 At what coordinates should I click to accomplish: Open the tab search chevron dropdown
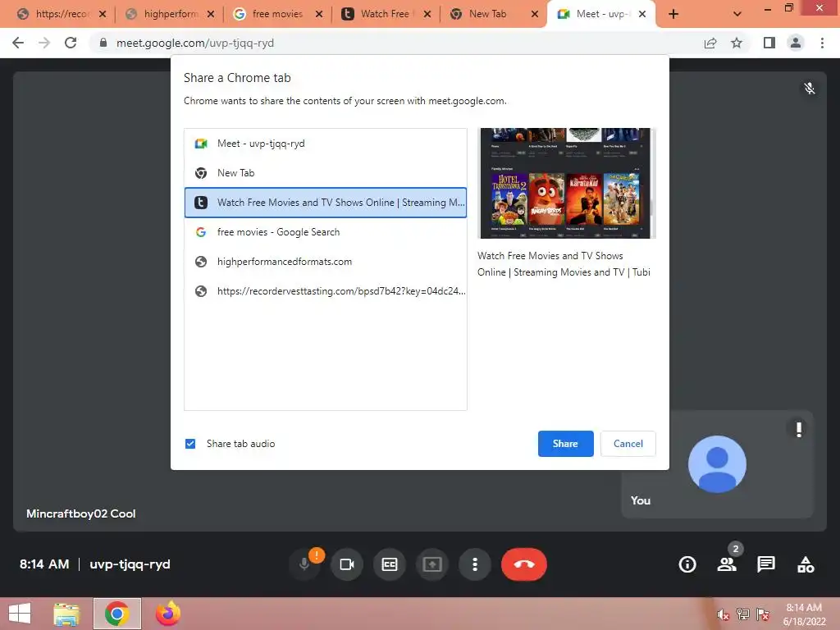(x=737, y=15)
